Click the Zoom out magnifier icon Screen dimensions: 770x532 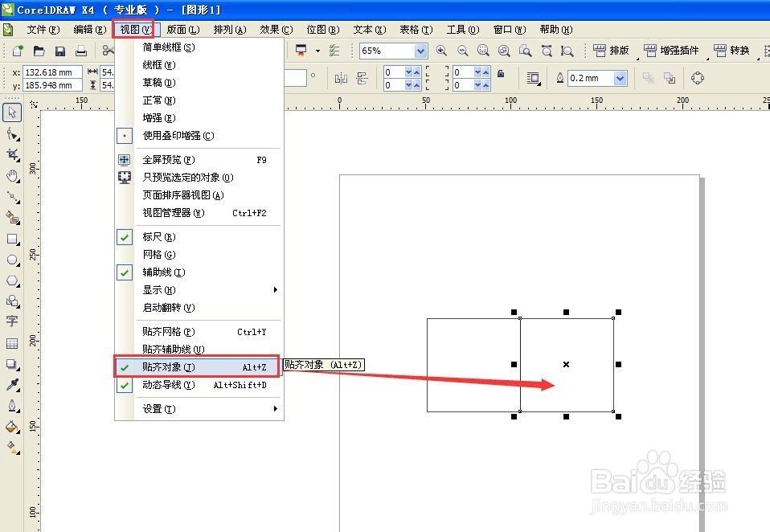[x=463, y=51]
